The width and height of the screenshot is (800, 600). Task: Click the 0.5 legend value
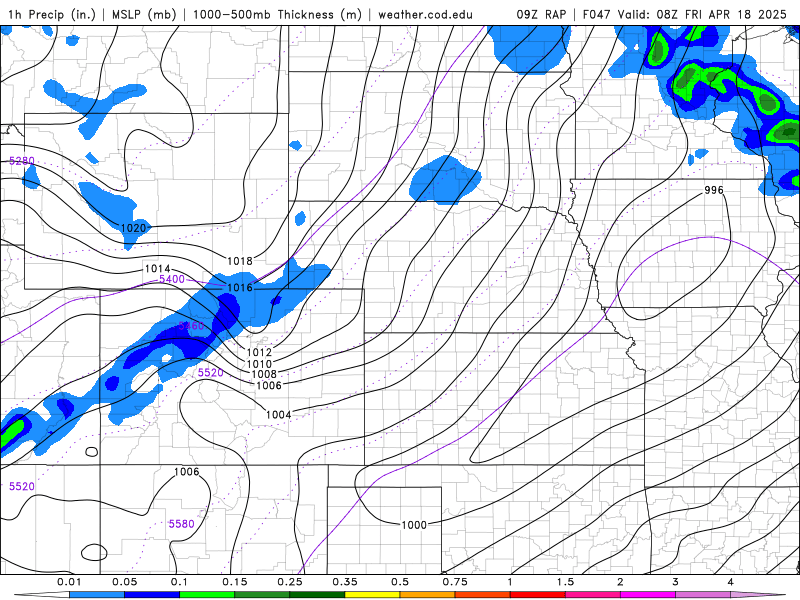[400, 582]
